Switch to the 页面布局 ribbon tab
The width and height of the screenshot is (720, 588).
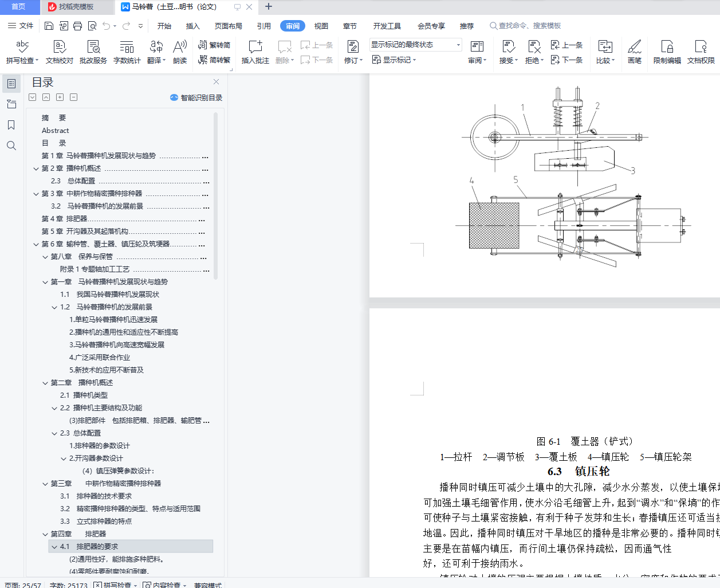[229, 26]
